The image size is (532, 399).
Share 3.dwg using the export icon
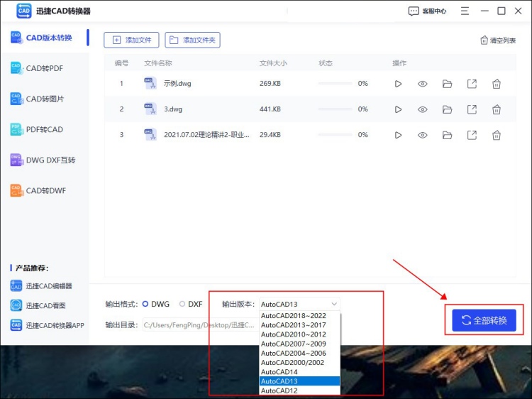(472, 109)
